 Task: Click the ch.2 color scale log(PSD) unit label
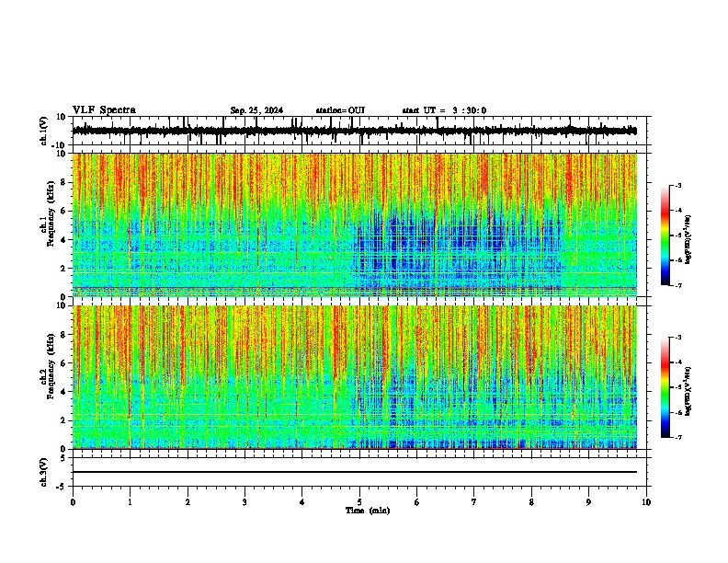[x=688, y=392]
